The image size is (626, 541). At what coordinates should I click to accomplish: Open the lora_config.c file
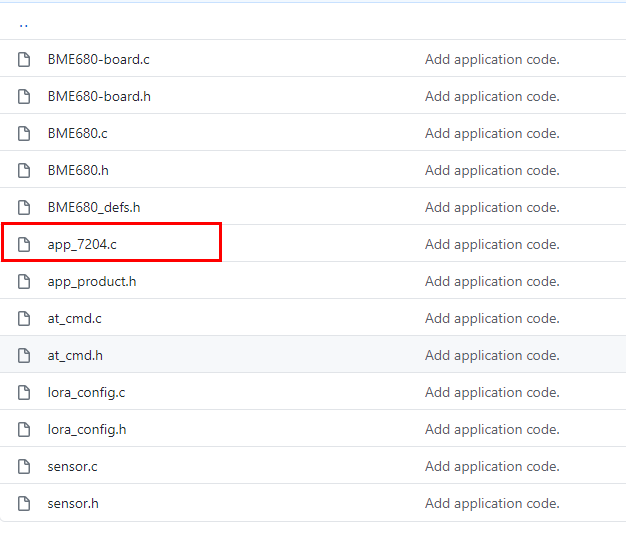coord(86,393)
